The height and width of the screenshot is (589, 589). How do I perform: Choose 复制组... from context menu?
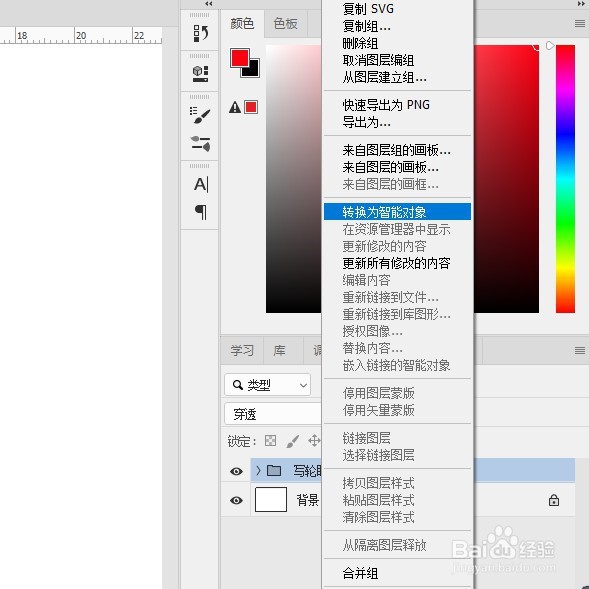[397, 26]
